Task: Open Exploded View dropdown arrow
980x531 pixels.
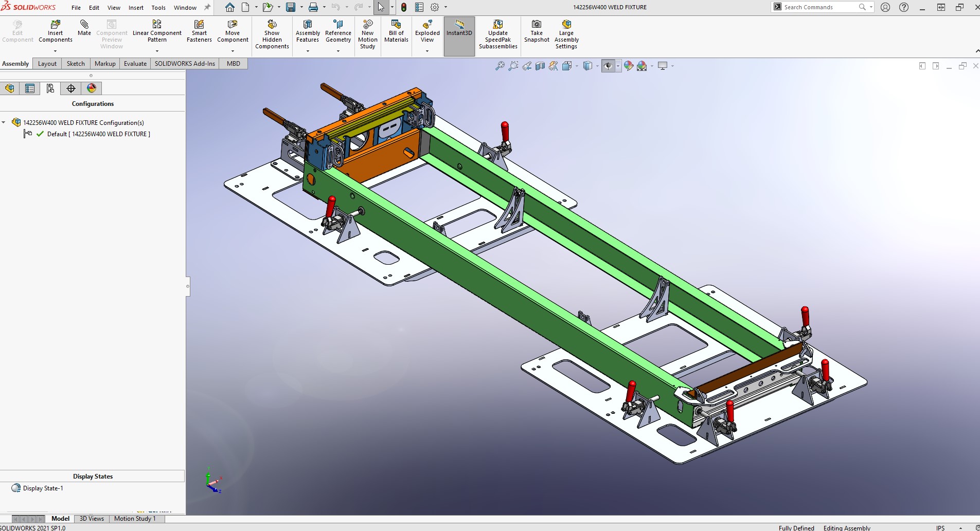Action: click(x=427, y=51)
